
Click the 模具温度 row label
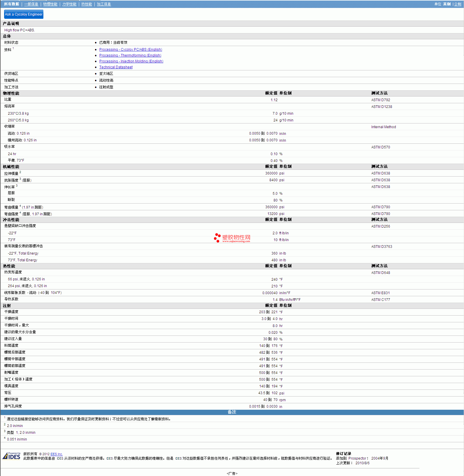tap(11, 386)
